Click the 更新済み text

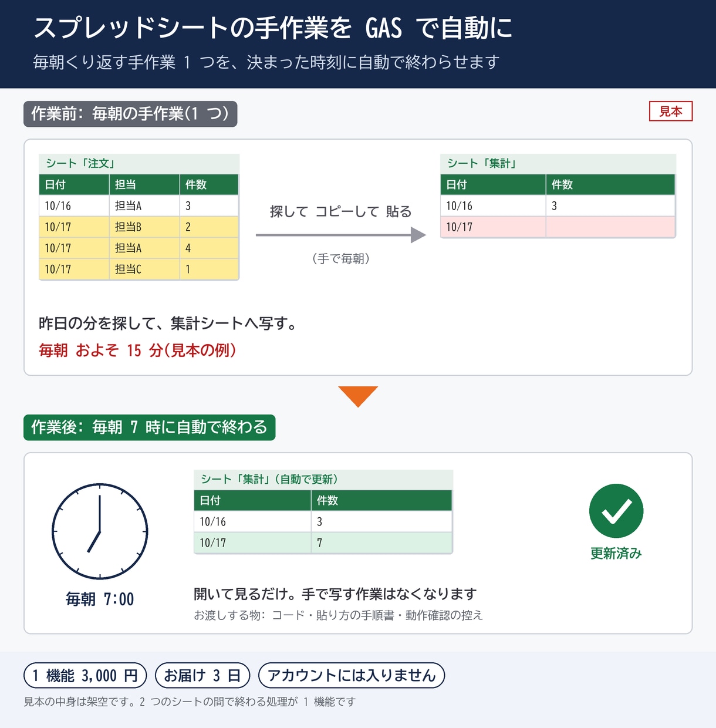click(616, 553)
